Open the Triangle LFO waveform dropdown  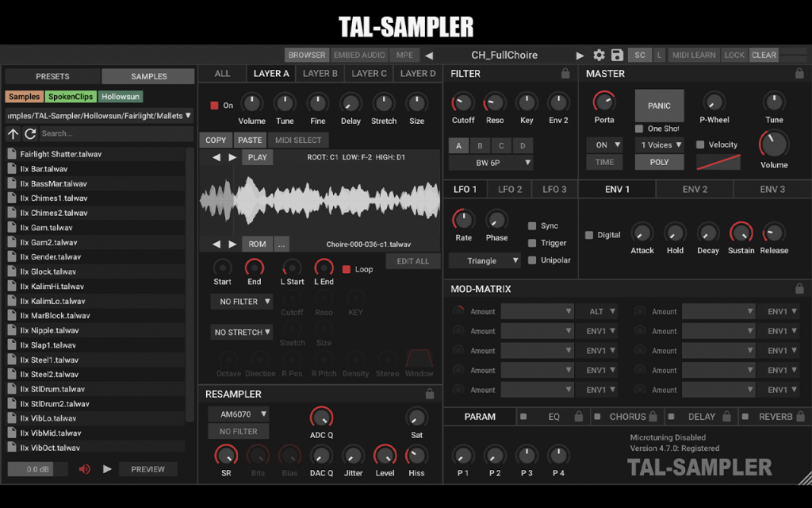[485, 260]
